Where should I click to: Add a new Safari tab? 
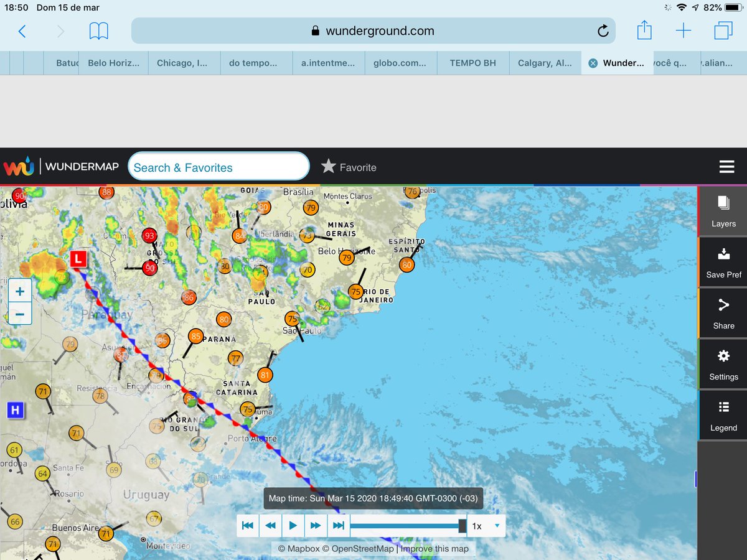[684, 30]
